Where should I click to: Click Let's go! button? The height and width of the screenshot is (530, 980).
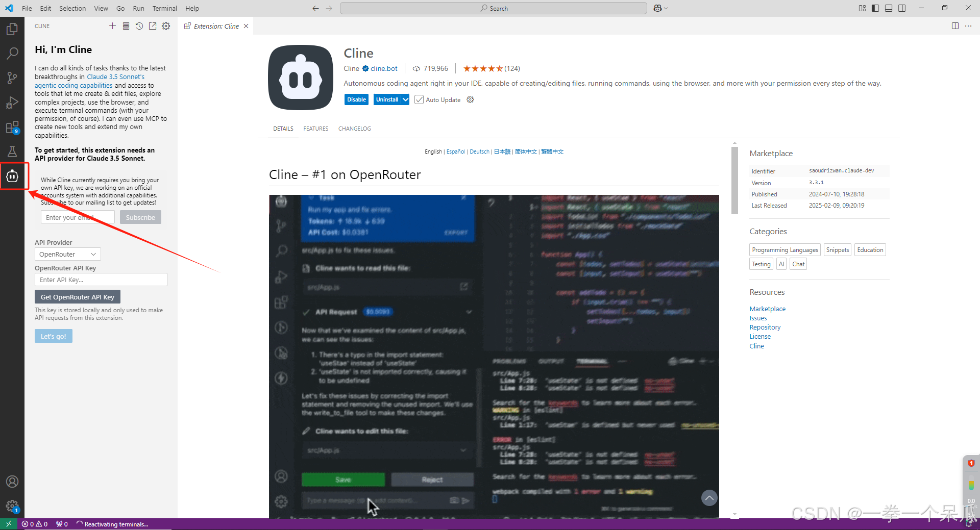coord(54,336)
